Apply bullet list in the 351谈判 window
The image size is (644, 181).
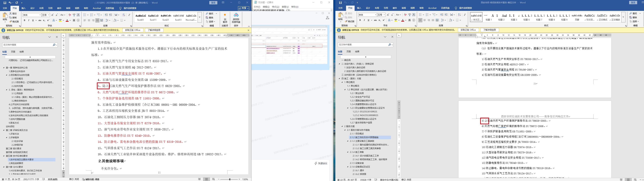click(85, 15)
